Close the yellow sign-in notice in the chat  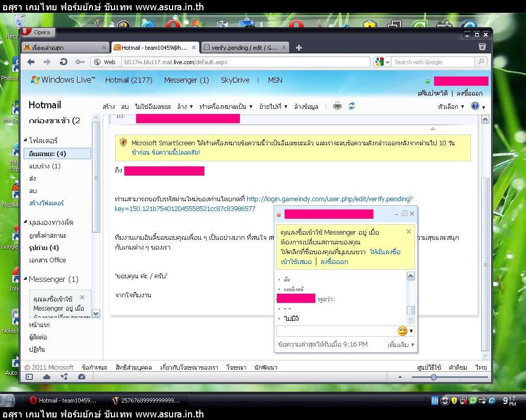pos(408,232)
